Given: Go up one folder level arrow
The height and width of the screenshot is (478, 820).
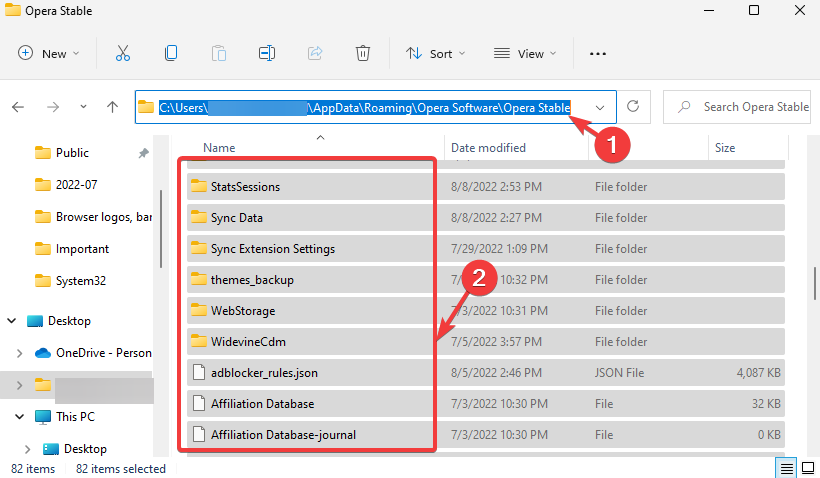Looking at the screenshot, I should pyautogui.click(x=112, y=107).
